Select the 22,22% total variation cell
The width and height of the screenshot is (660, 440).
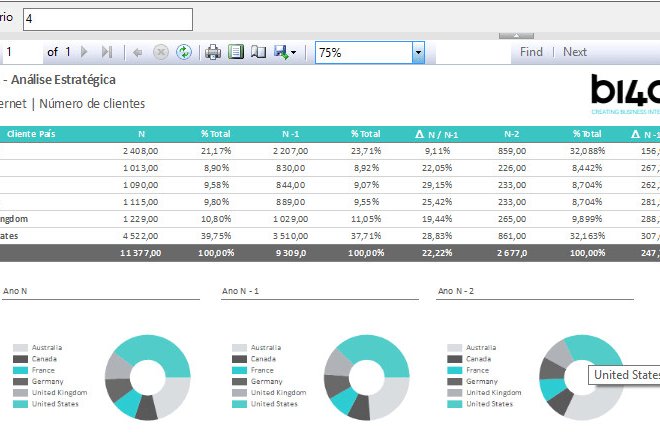(x=437, y=253)
